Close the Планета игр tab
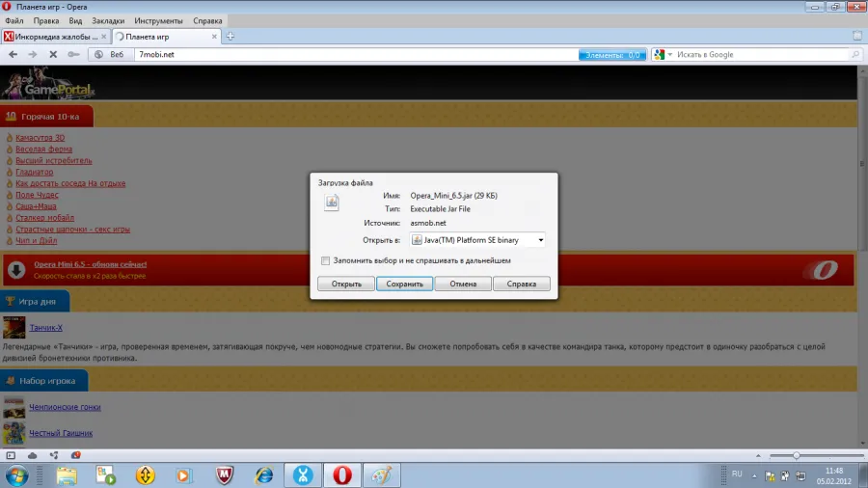Screen dimensions: 868x488 [x=214, y=37]
